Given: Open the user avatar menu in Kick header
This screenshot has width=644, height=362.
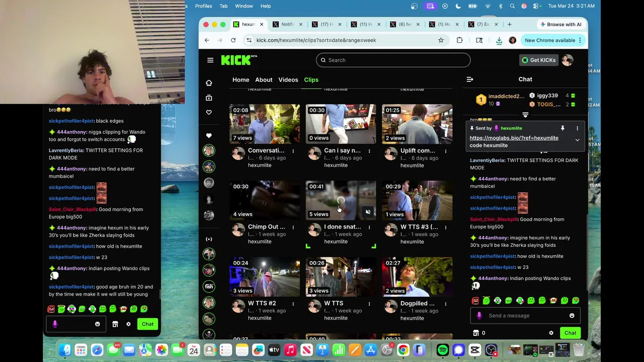Looking at the screenshot, I should pos(568,60).
